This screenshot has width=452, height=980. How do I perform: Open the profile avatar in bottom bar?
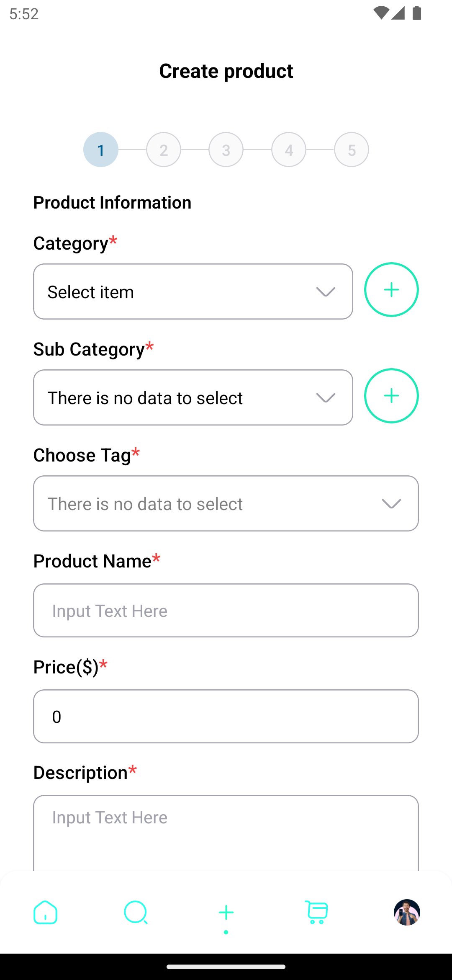tap(407, 912)
